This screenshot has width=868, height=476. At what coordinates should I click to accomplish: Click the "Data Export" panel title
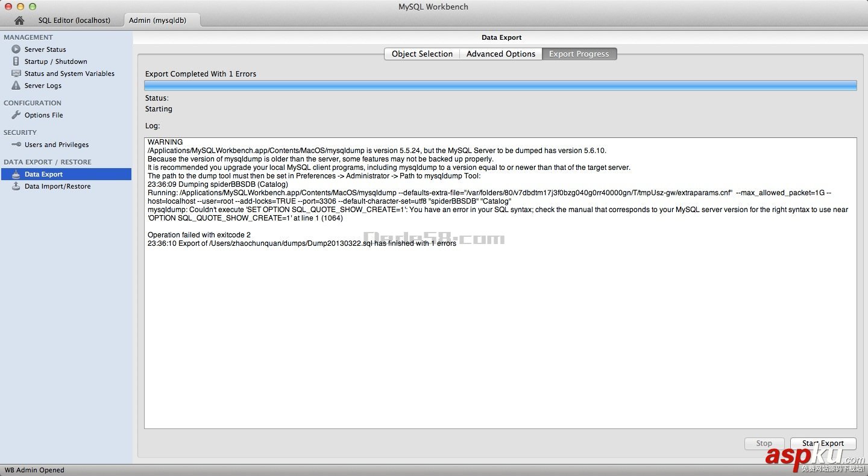click(x=502, y=37)
